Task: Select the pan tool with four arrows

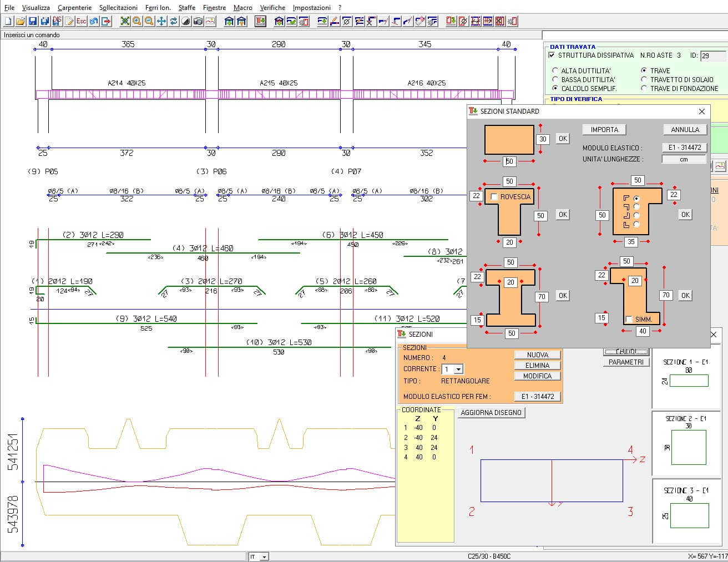Action: (161, 21)
